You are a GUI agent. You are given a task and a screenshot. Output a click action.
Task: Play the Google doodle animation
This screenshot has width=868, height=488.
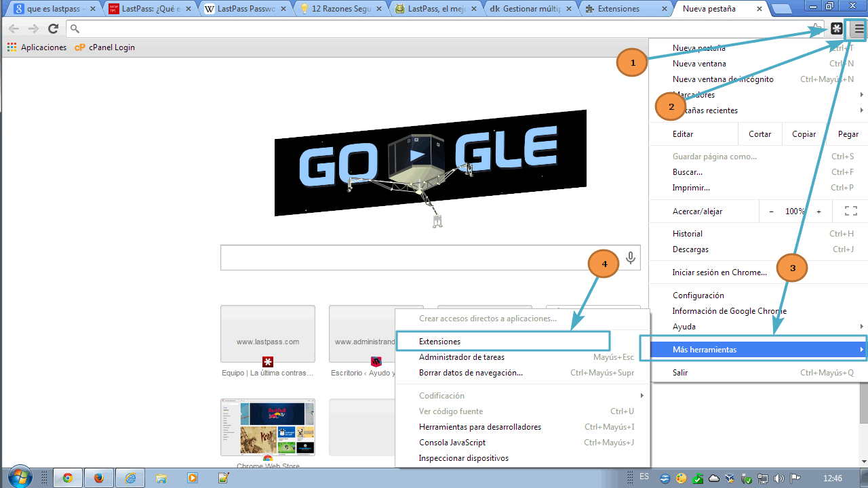pos(418,156)
